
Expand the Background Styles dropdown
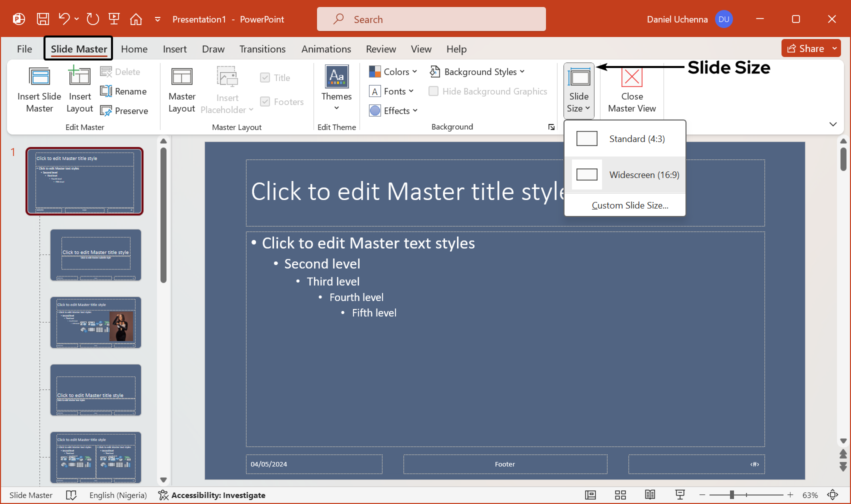coord(477,72)
